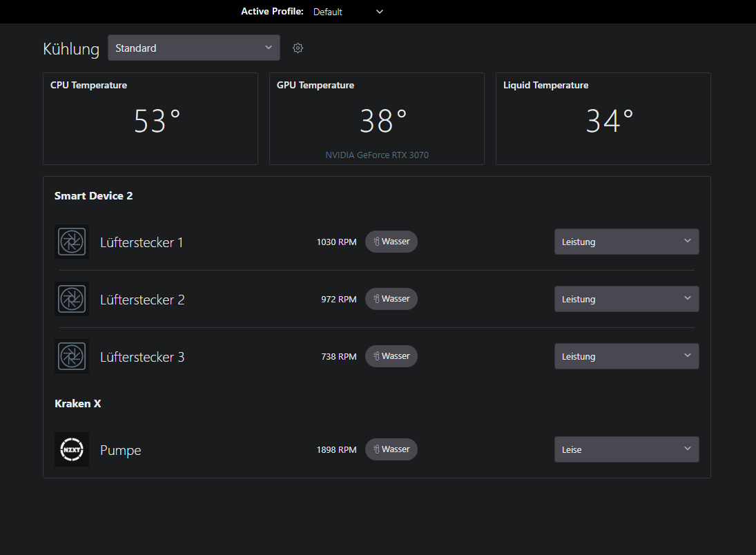The height and width of the screenshot is (555, 756).
Task: Click Wasser source button for Lüfterstecker 1
Action: click(x=391, y=242)
